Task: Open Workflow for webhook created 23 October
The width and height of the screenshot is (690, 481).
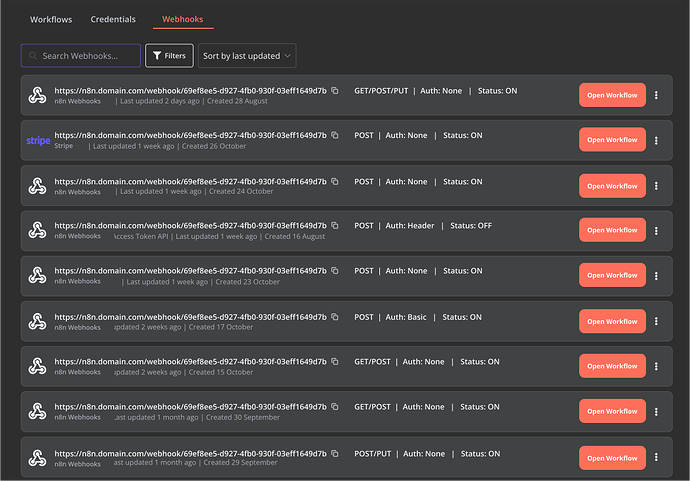Action: 612,275
